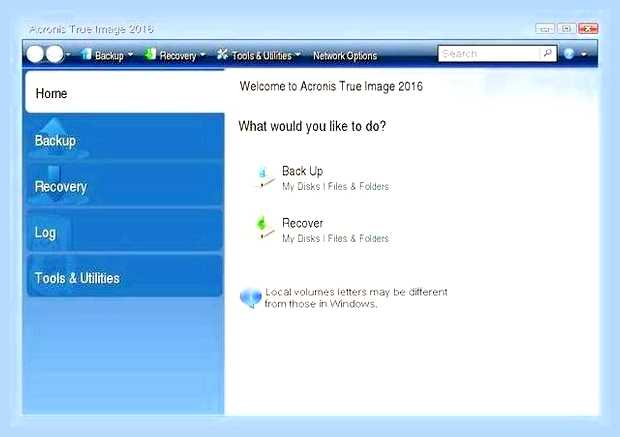Click the Forward navigation round button
The image size is (620, 437).
click(55, 54)
